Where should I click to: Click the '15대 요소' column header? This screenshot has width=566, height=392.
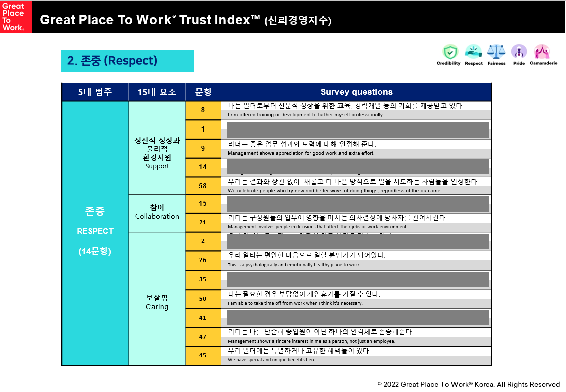tap(157, 92)
